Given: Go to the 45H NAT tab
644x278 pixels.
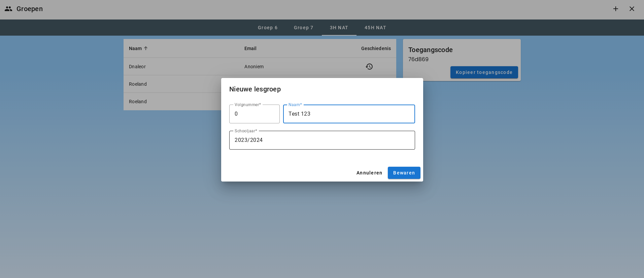Looking at the screenshot, I should (x=375, y=28).
